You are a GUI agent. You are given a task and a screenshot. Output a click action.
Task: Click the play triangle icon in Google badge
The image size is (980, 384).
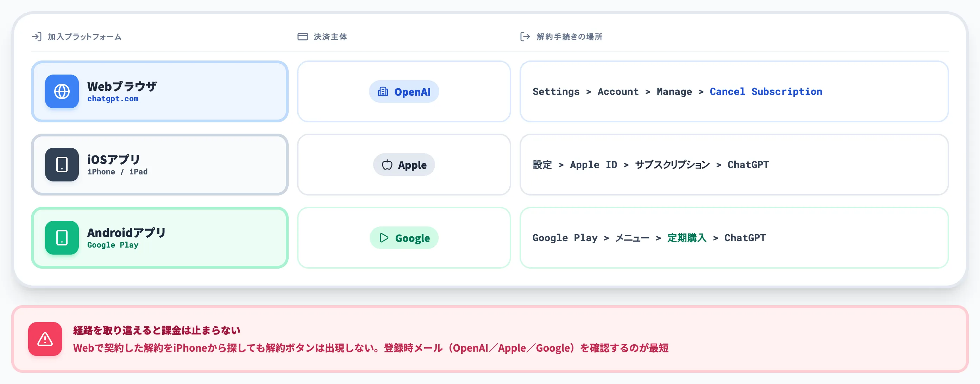point(384,238)
